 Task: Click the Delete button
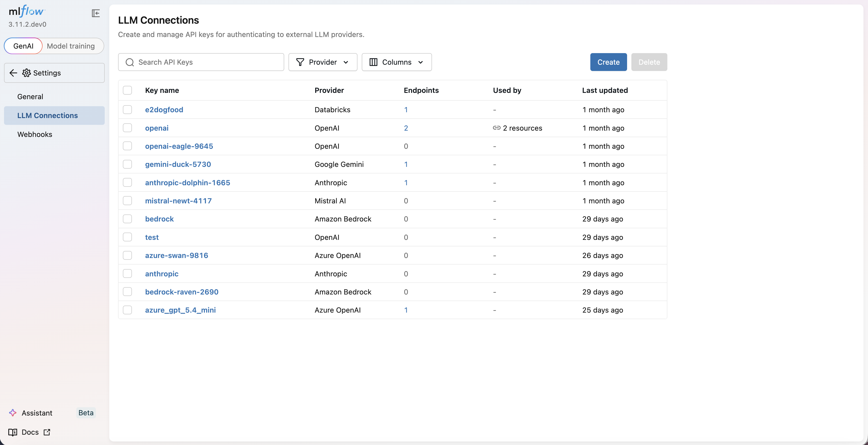(649, 62)
